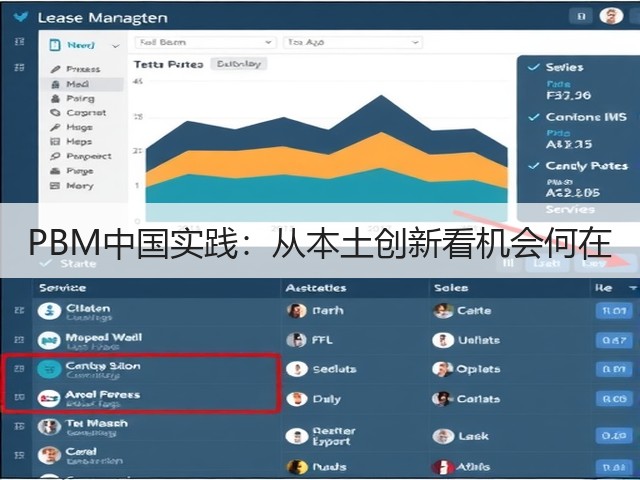Click the teal circle icon for Canby Silon
The width and height of the screenshot is (640, 480).
49,369
